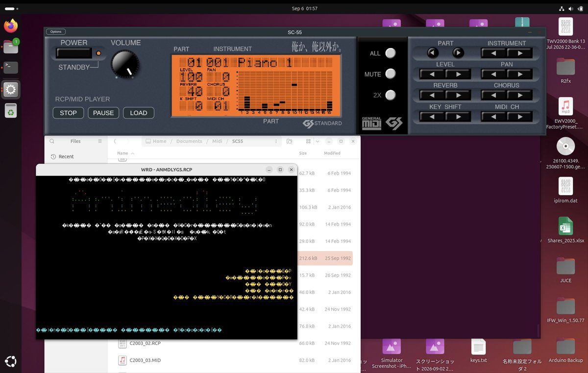Click the PART previous round arrow button
This screenshot has width=588, height=373.
click(433, 53)
